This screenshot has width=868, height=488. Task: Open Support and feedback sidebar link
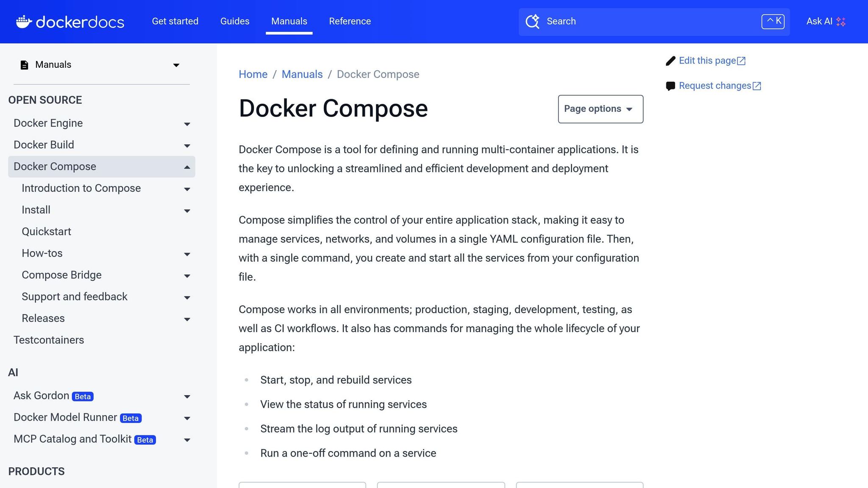pos(74,297)
